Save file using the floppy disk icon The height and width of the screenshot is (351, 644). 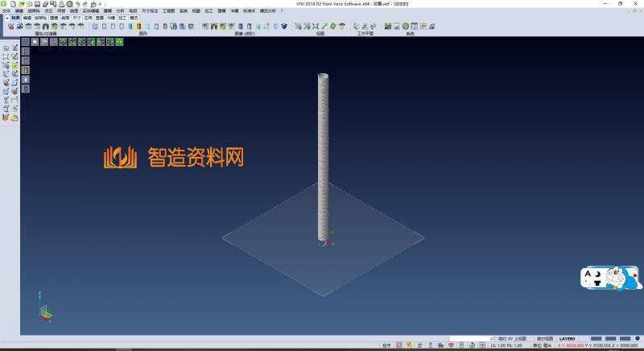tap(37, 4)
